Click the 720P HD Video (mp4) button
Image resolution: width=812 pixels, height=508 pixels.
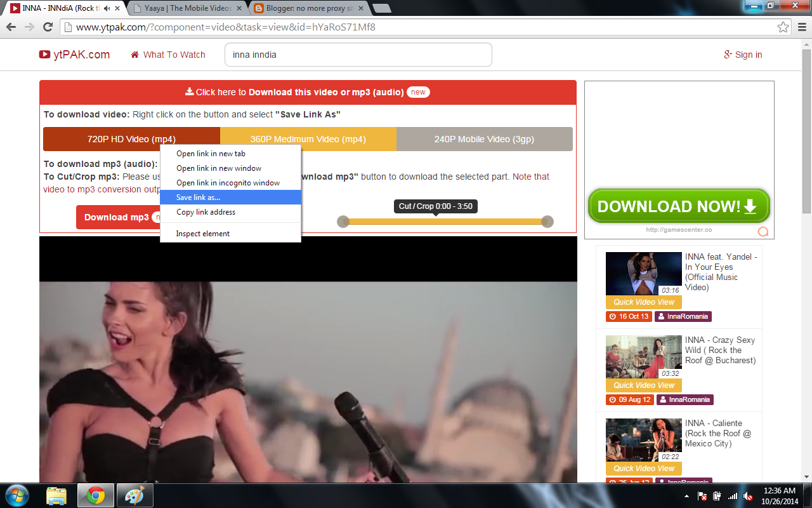click(x=131, y=139)
